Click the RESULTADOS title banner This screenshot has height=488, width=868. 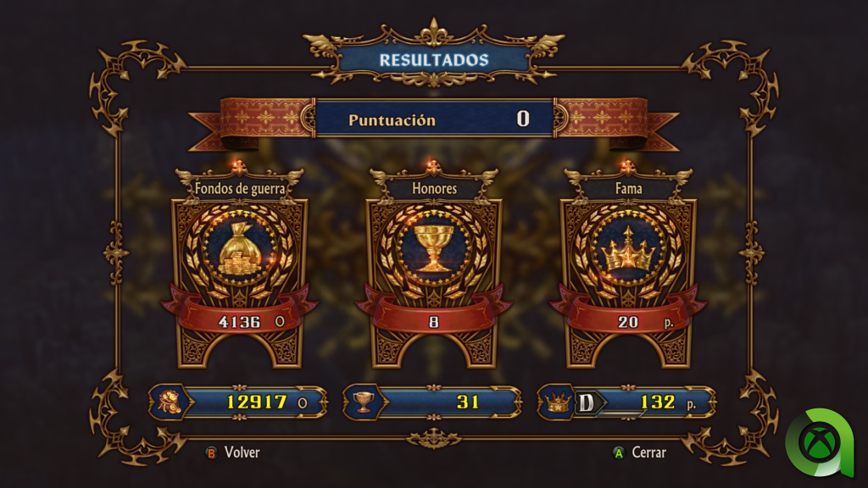(x=434, y=60)
